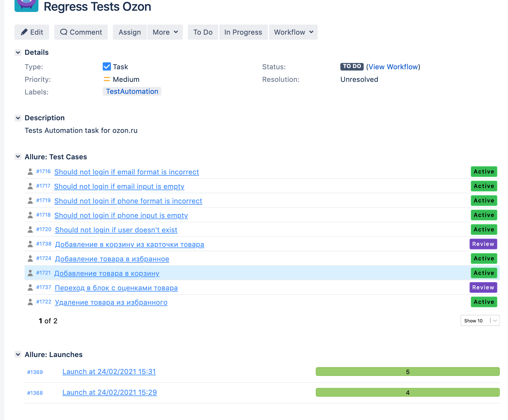This screenshot has height=420, width=508.
Task: Click the Edit button
Action: tap(32, 32)
